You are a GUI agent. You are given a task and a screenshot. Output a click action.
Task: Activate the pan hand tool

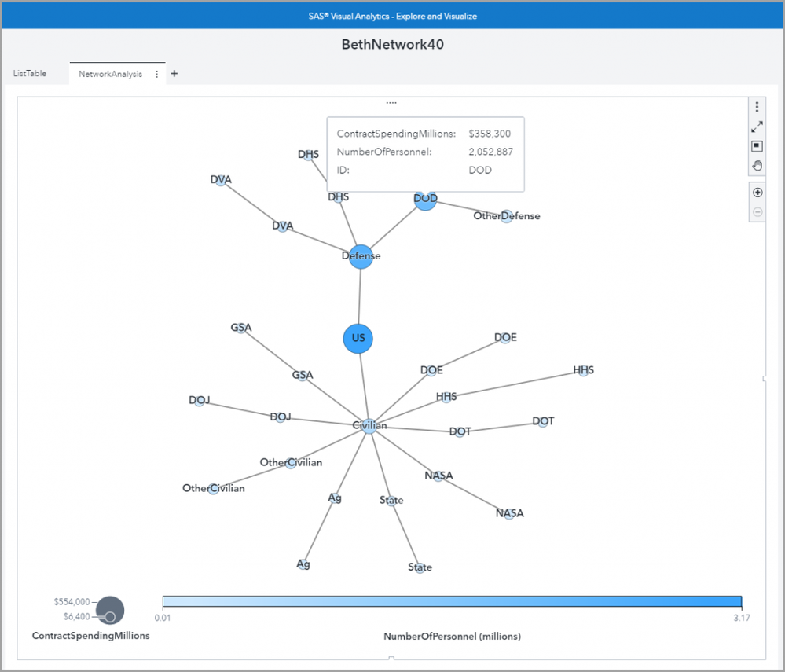point(757,165)
